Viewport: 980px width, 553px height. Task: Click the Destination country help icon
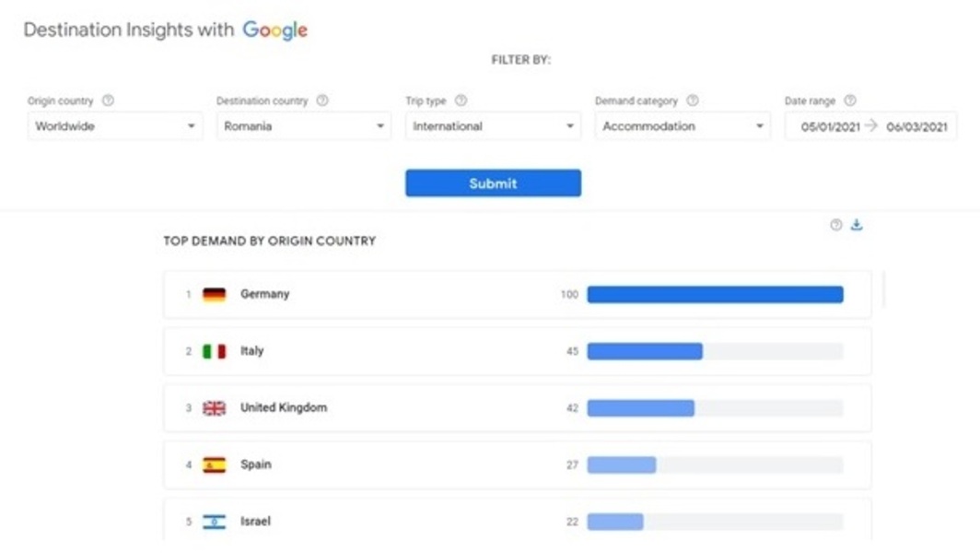[x=322, y=100]
